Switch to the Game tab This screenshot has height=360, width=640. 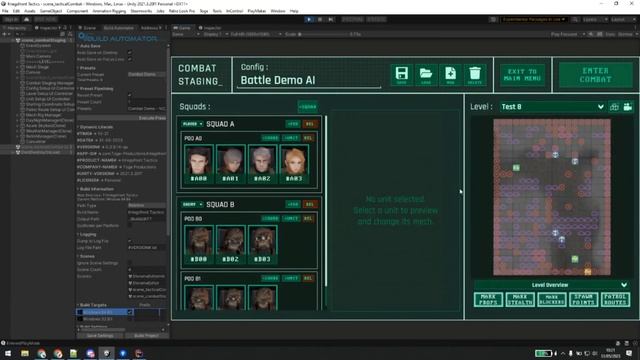coord(182,28)
